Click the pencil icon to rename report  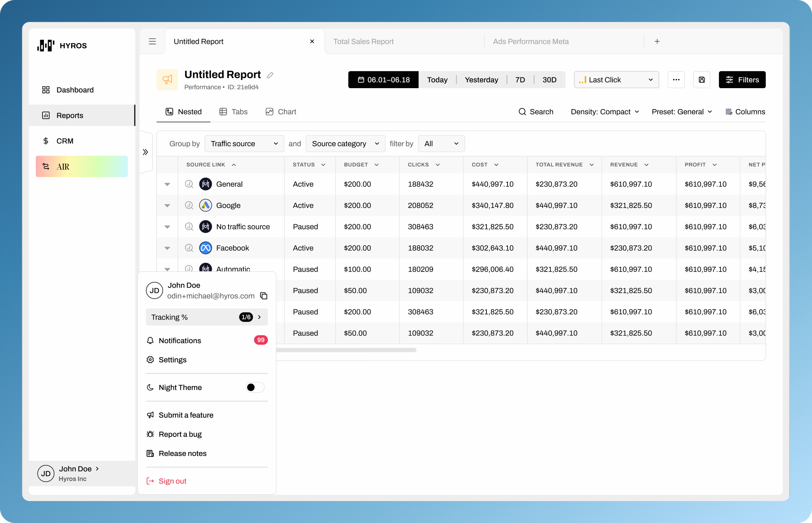[x=270, y=76]
